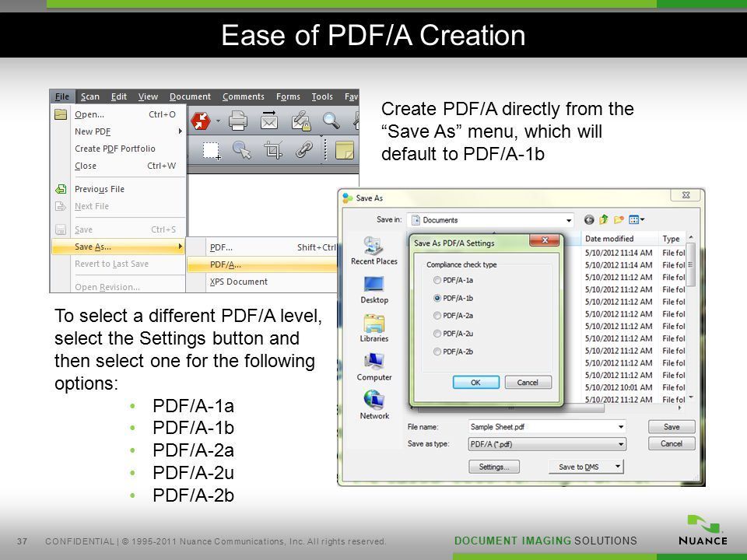Screen dimensions: 747x560
Task: Click the Date modified column header
Action: [x=619, y=239]
